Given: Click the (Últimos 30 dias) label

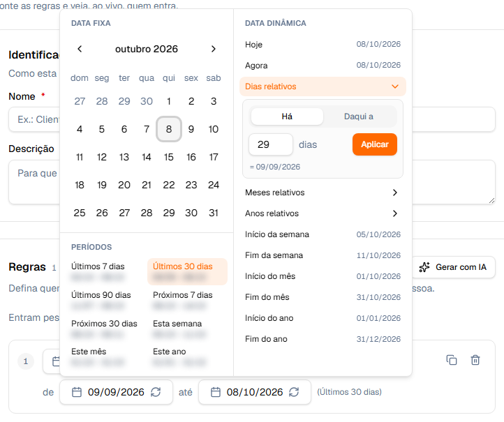Looking at the screenshot, I should (x=350, y=392).
